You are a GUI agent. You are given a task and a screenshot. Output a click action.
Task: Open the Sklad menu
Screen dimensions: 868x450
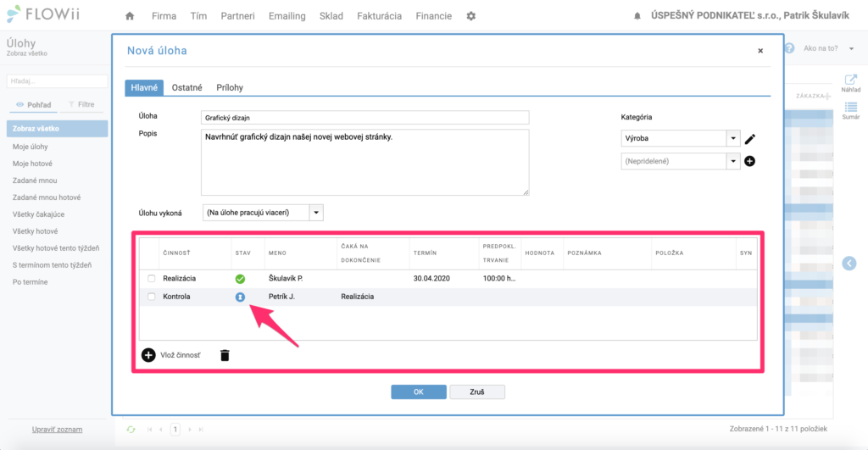tap(331, 16)
